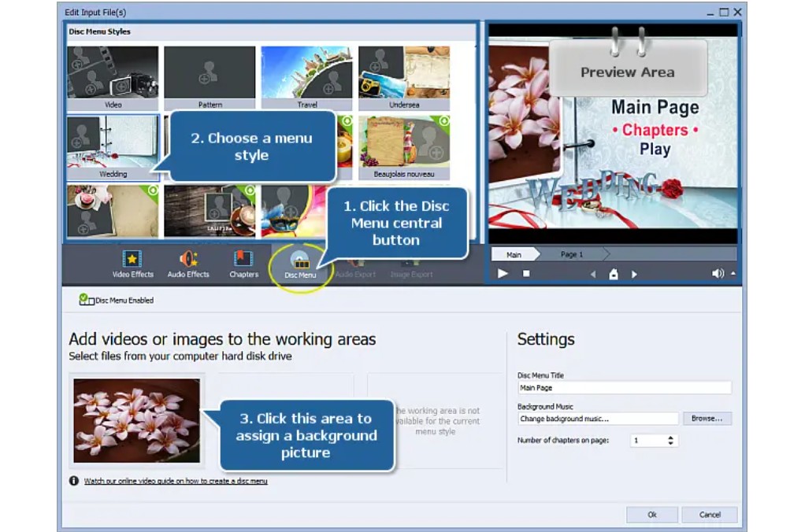Stop the preview playback

click(525, 273)
